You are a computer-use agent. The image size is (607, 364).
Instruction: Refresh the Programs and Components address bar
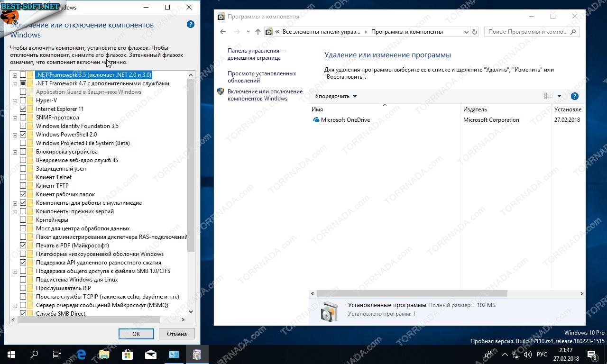tap(474, 32)
